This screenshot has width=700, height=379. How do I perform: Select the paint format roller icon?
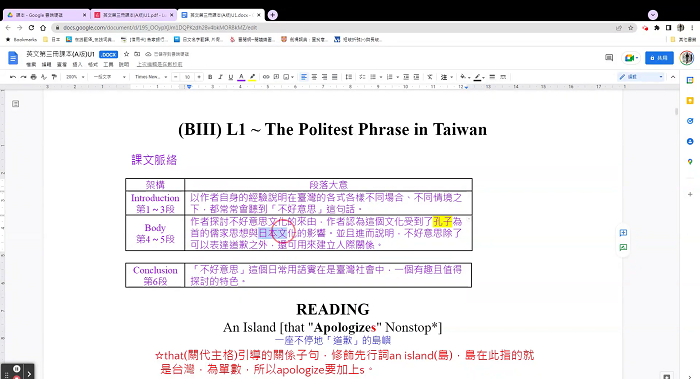click(54, 77)
